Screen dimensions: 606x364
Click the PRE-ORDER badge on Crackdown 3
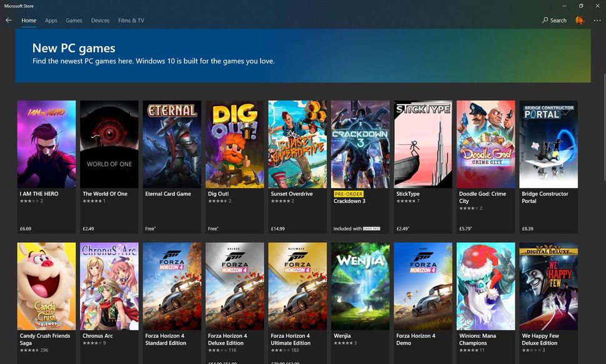click(x=349, y=194)
